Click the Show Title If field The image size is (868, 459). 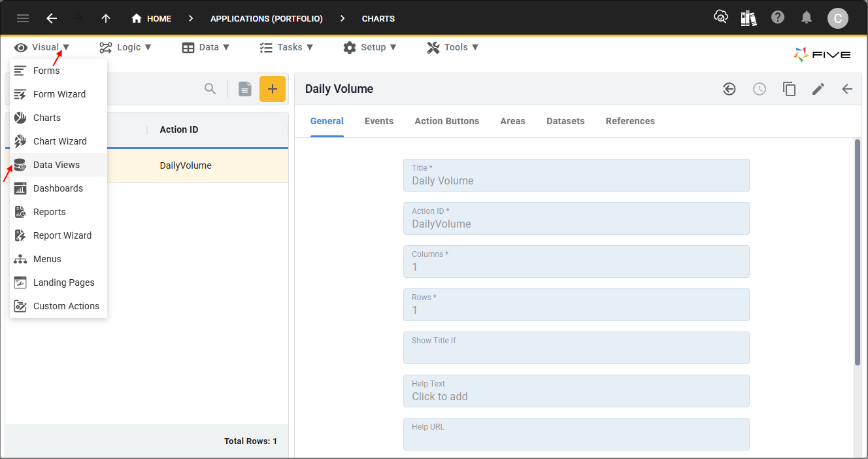(576, 348)
